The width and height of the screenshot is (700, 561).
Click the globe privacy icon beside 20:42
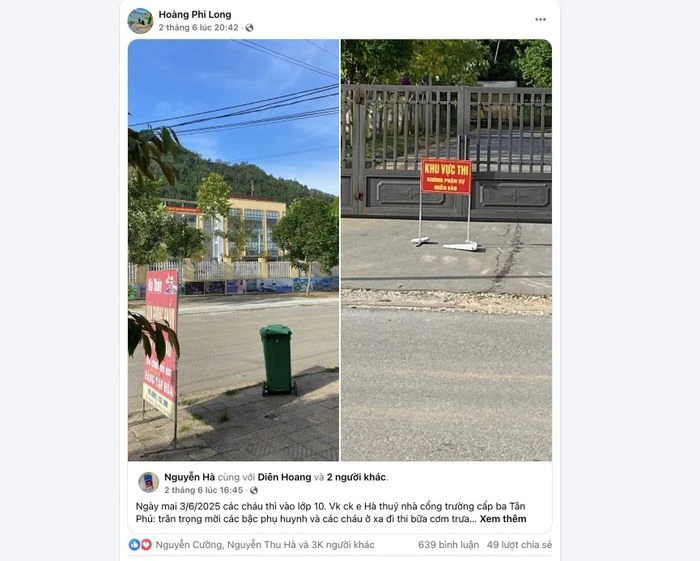point(249,28)
